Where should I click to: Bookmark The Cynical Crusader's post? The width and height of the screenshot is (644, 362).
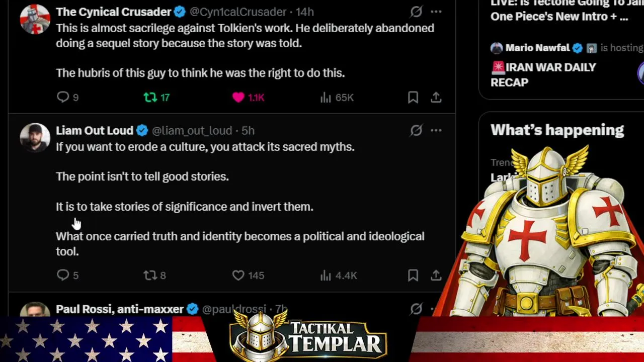[x=413, y=97]
